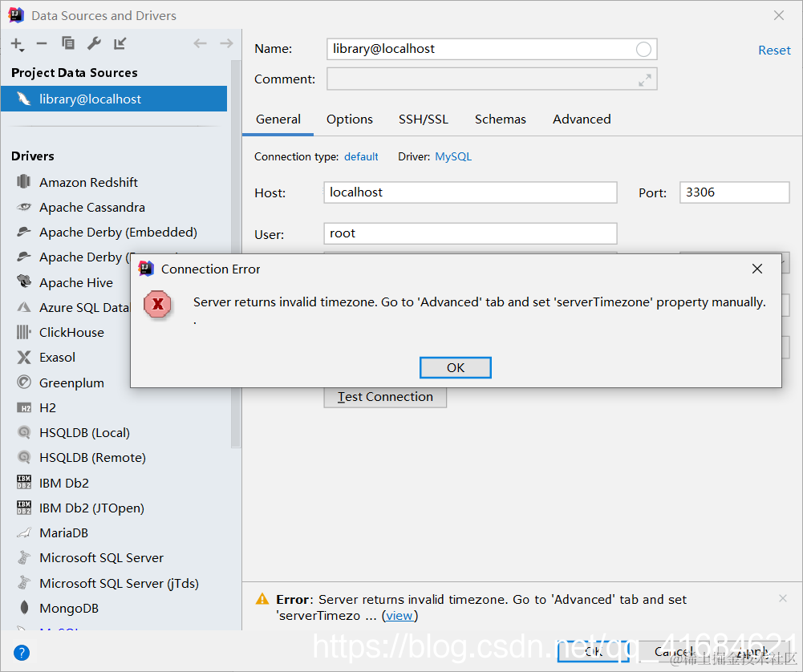The image size is (803, 672).
Task: Select the Exasol driver
Action: 58,357
